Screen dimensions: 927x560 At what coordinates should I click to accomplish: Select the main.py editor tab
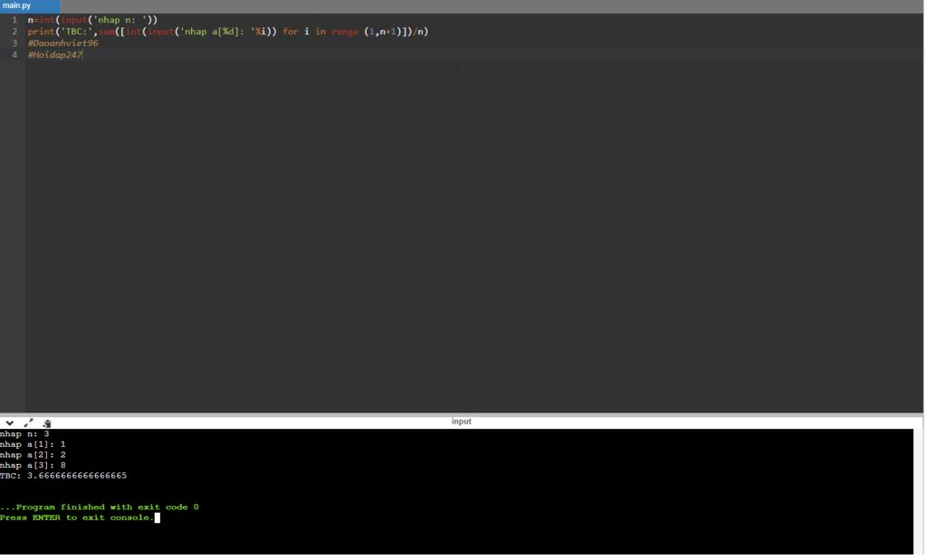[x=30, y=6]
